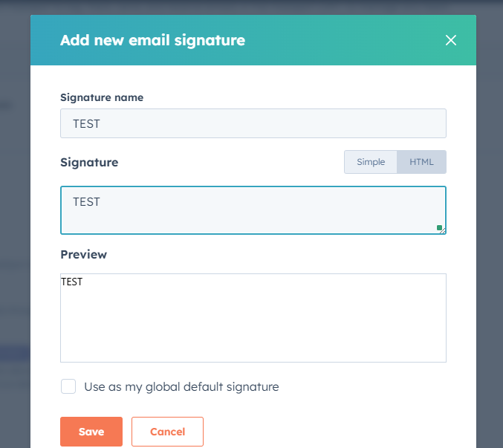Viewport: 503px width, 448px height.
Task: Switch signature editor to Simple mode
Action: click(371, 162)
